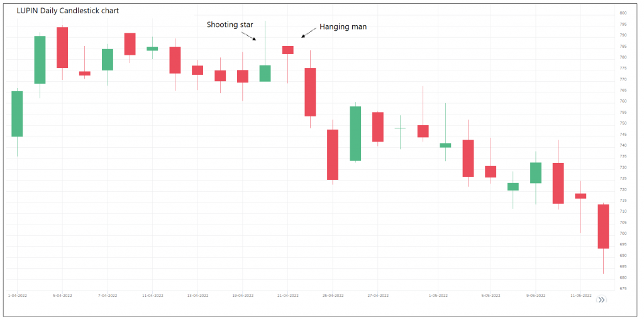Click the 27-04-2022 date axis label
Image resolution: width=644 pixels, height=319 pixels.
(377, 295)
